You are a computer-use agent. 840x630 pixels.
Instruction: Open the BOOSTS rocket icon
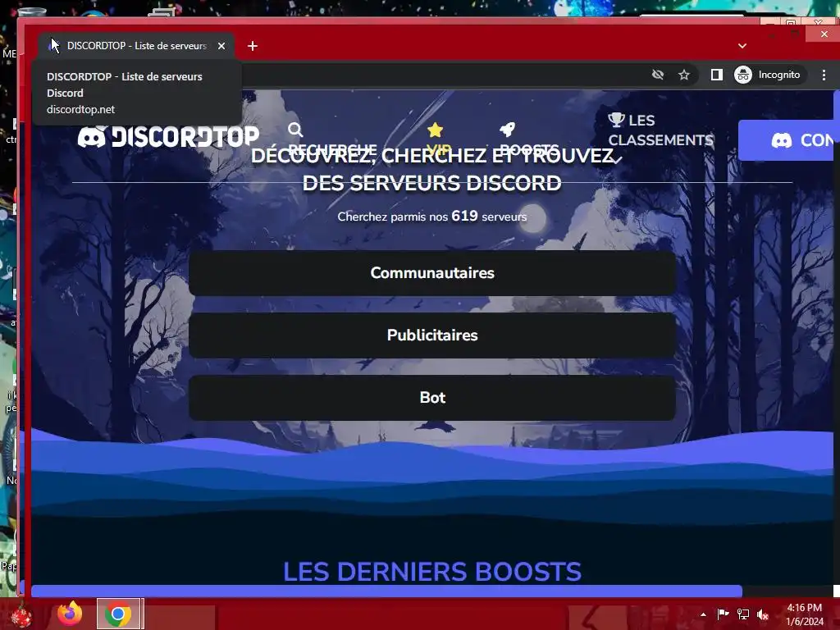[507, 129]
